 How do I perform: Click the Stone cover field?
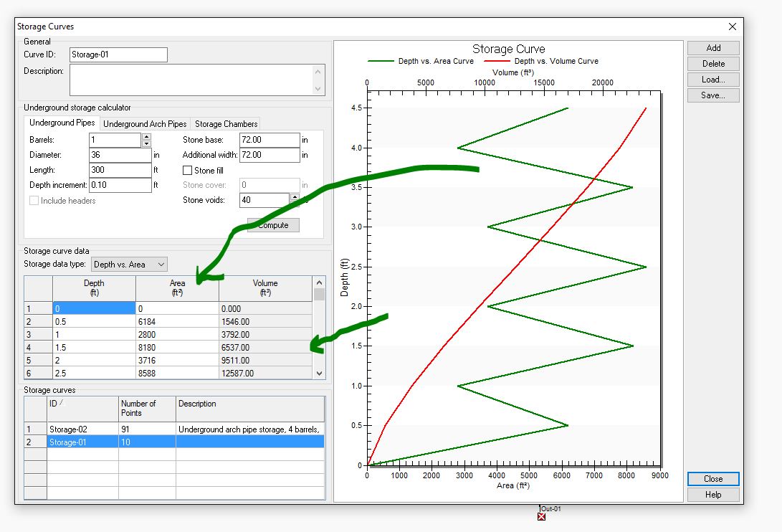pyautogui.click(x=270, y=185)
